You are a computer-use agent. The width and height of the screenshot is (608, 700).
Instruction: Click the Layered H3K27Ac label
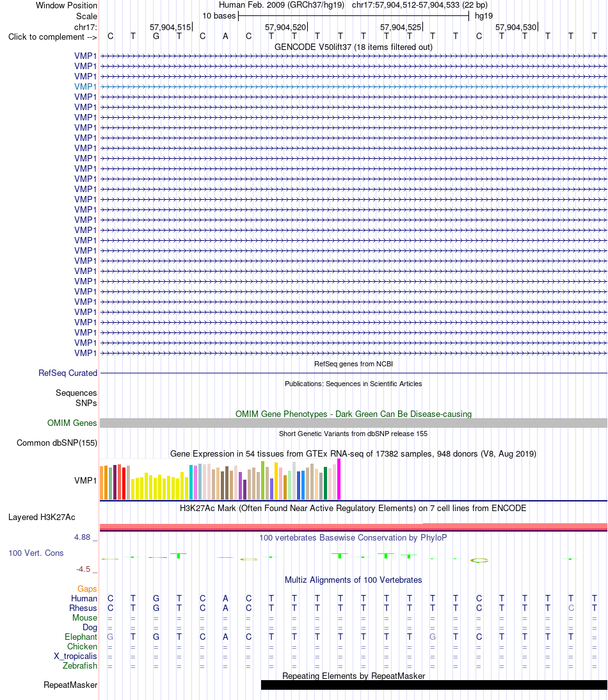pyautogui.click(x=42, y=517)
